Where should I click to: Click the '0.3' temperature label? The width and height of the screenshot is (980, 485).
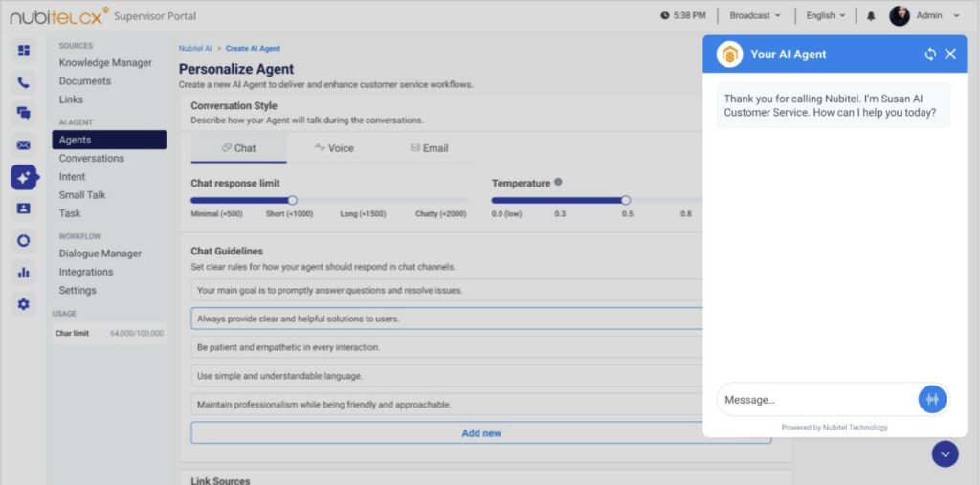click(x=560, y=213)
